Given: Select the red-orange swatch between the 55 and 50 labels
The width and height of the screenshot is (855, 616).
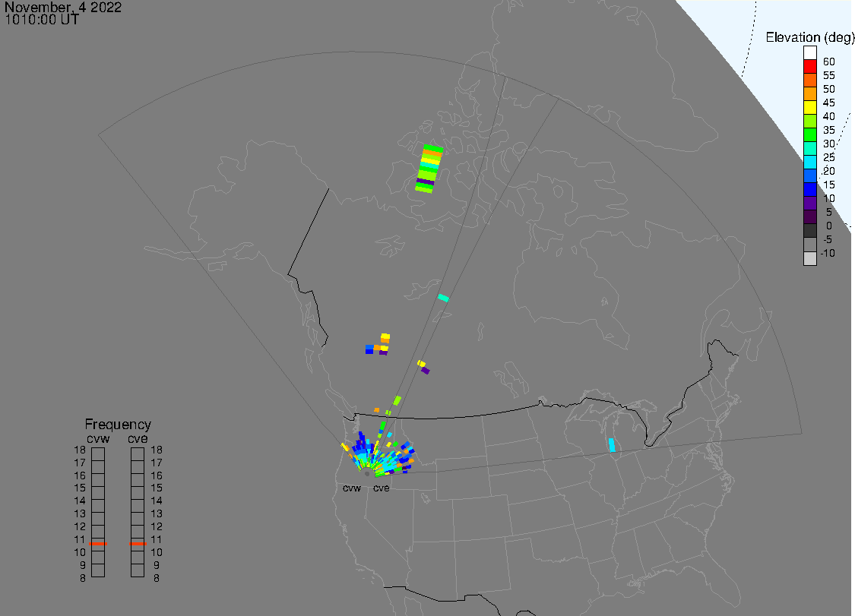Looking at the screenshot, I should click(x=809, y=81).
